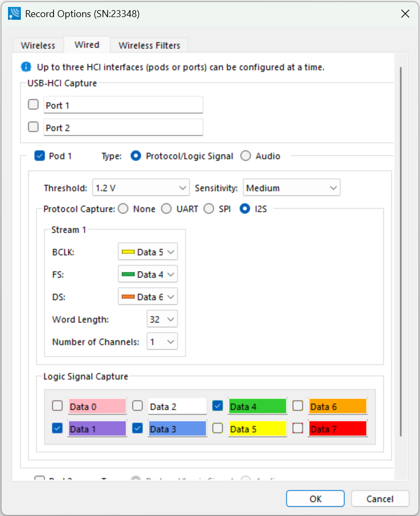The image size is (420, 516).
Task: Click the orange Data 6 label field
Action: click(x=338, y=406)
